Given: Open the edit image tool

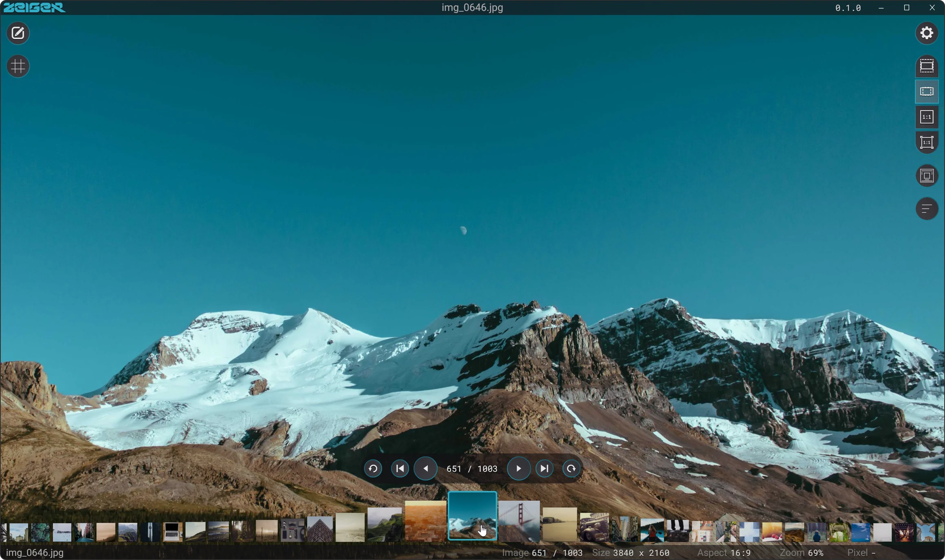Looking at the screenshot, I should pyautogui.click(x=18, y=33).
